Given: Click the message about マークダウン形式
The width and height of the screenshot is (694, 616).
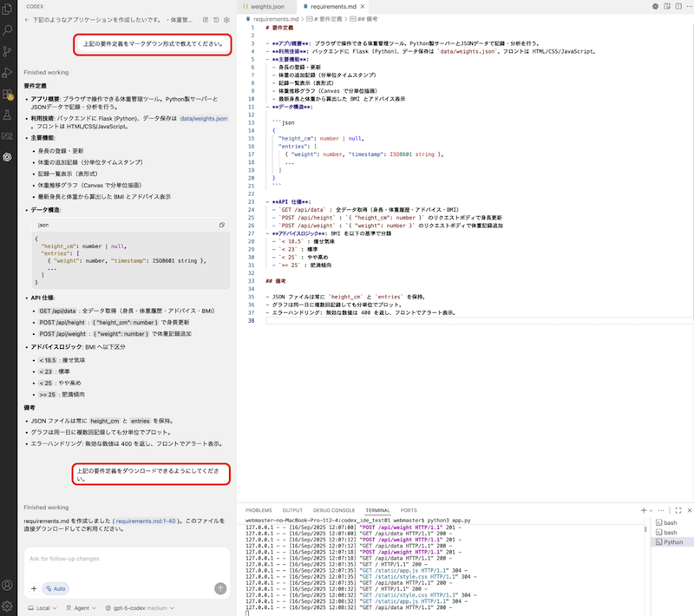Looking at the screenshot, I should pyautogui.click(x=153, y=44).
